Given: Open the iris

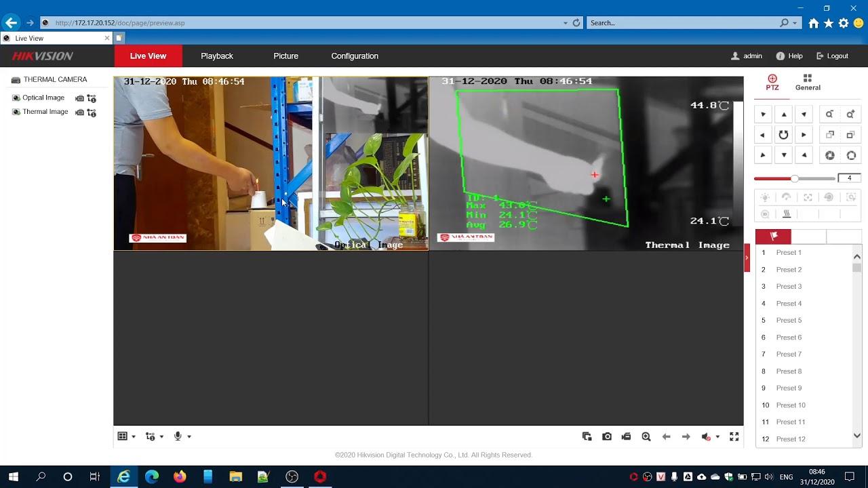Looking at the screenshot, I should click(x=851, y=155).
